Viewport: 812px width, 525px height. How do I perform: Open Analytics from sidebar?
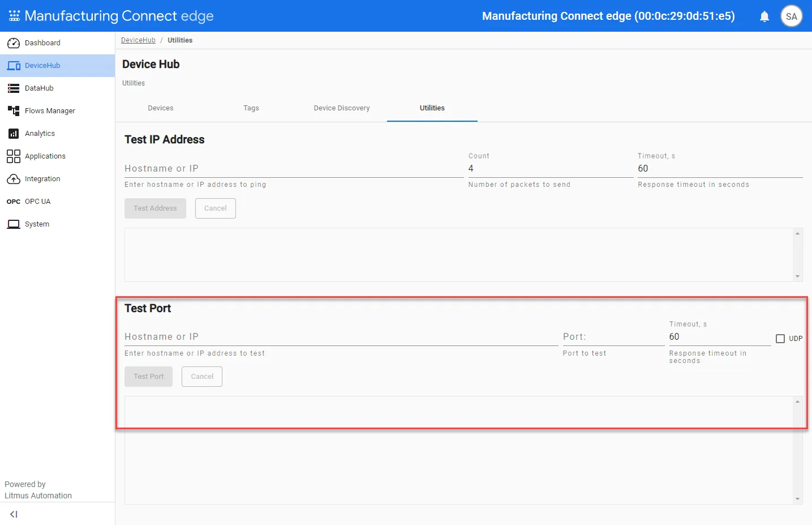point(57,134)
